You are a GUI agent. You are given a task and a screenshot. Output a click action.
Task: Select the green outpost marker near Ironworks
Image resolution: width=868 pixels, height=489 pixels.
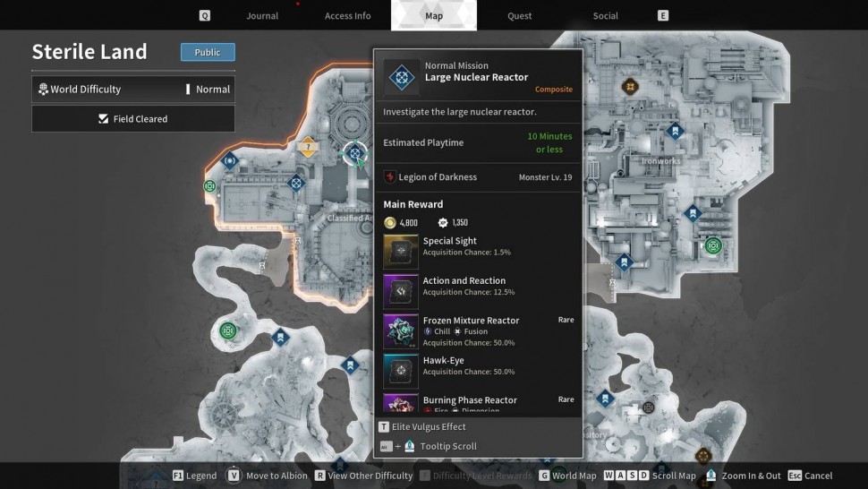(713, 245)
